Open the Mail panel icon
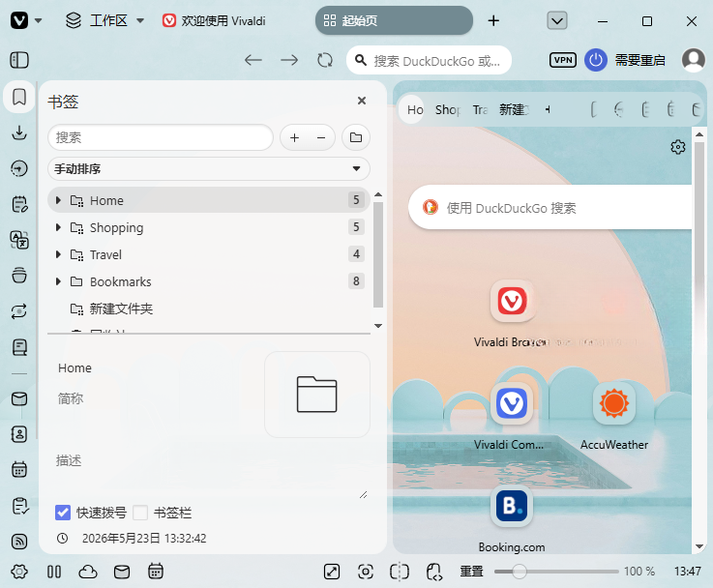The height and width of the screenshot is (588, 713). (x=19, y=399)
